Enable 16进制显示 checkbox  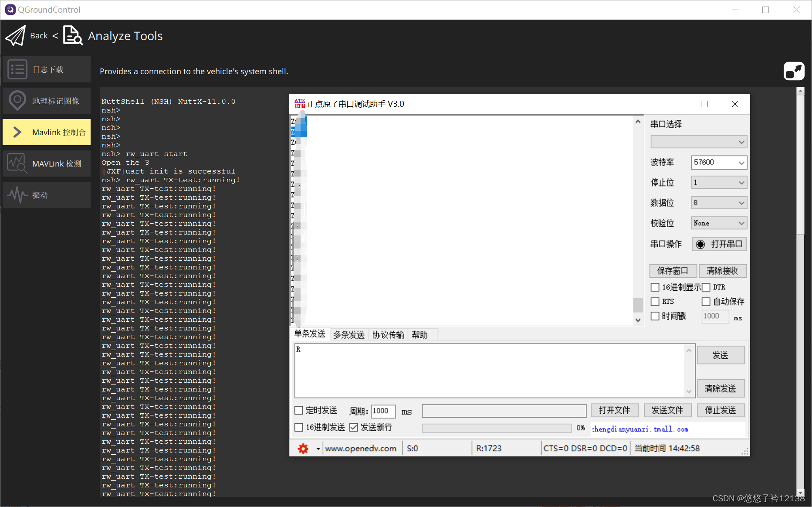655,287
